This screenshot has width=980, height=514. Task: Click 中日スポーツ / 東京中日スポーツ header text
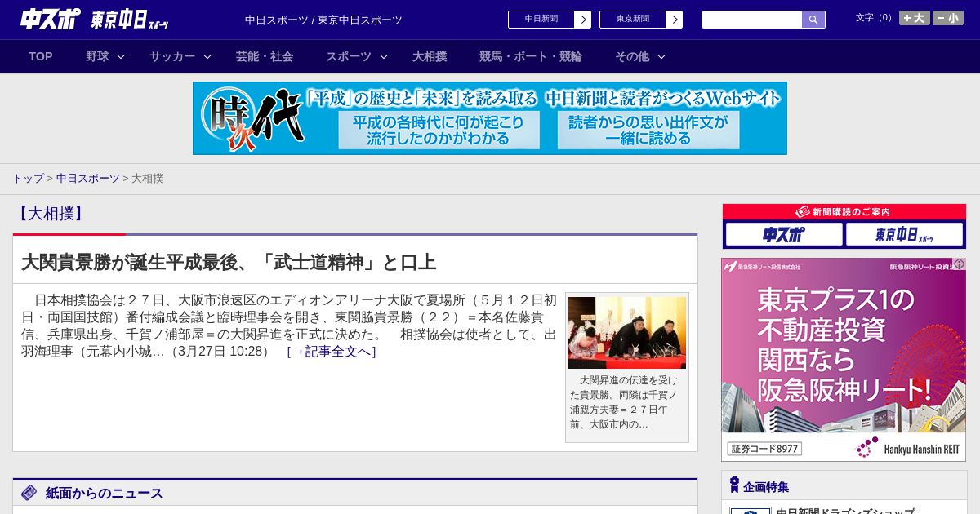pos(323,20)
